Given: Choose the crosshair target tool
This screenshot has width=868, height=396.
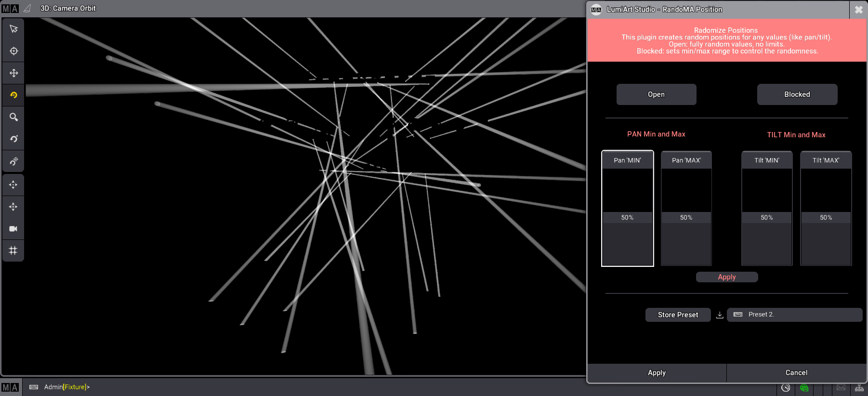Looking at the screenshot, I should pos(13,51).
